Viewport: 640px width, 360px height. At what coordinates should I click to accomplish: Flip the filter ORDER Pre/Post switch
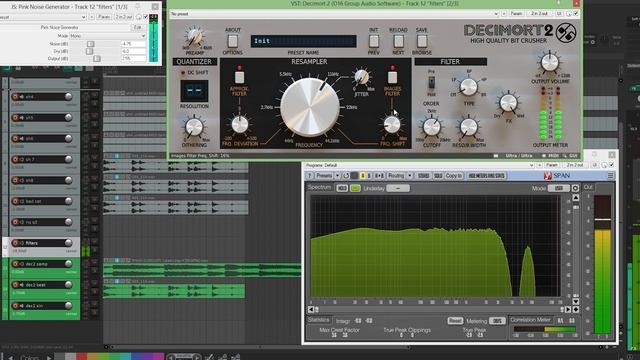click(x=431, y=83)
